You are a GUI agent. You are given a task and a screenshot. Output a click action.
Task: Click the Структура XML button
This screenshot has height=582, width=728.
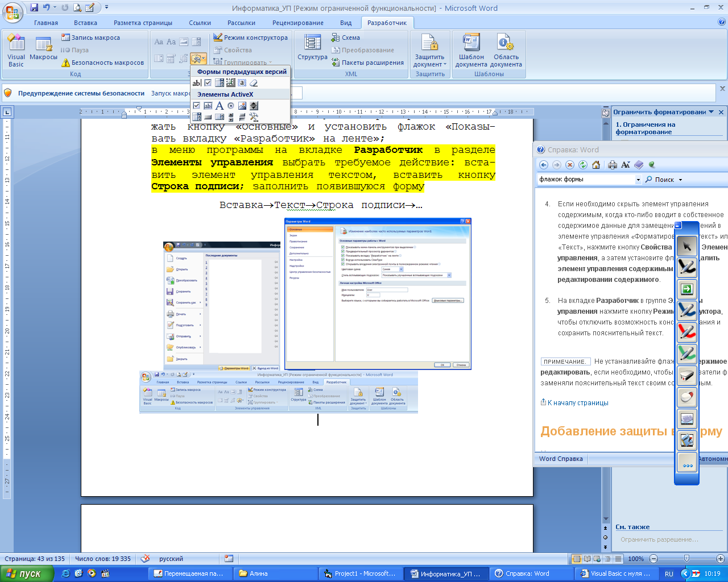pos(312,48)
